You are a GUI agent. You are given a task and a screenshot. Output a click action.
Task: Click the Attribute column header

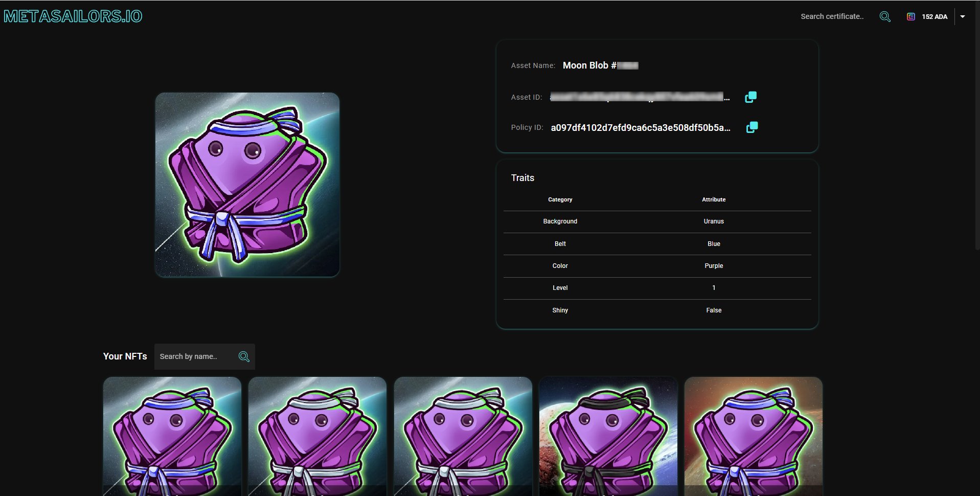coord(714,199)
